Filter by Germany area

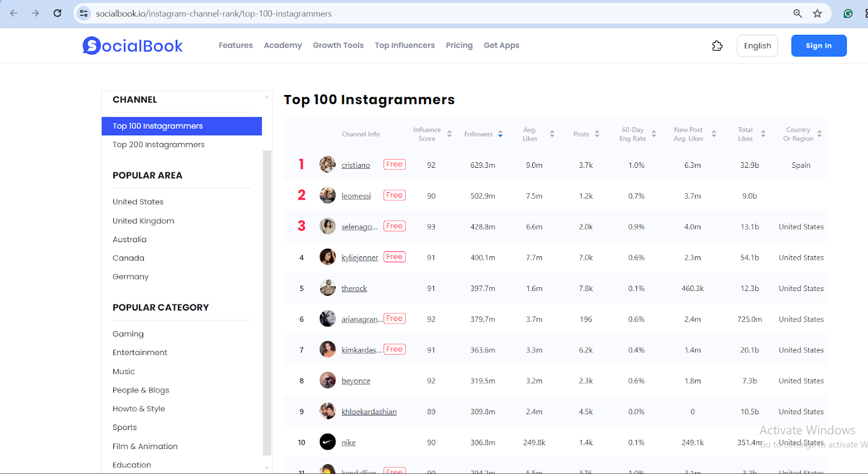[130, 277]
